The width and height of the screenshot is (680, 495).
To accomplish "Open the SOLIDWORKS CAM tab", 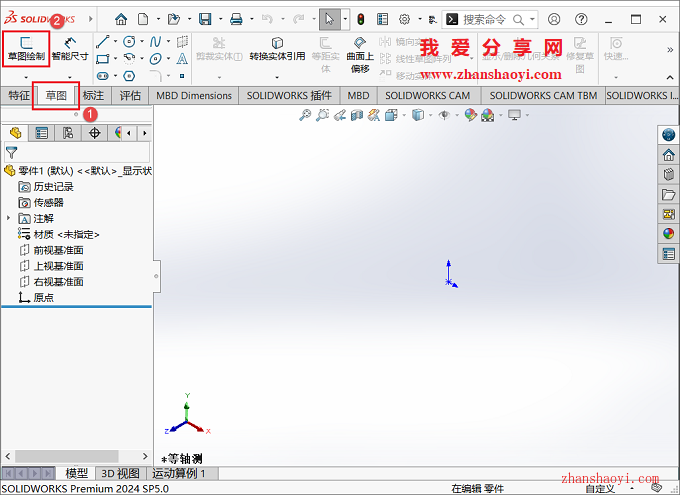I will [427, 95].
